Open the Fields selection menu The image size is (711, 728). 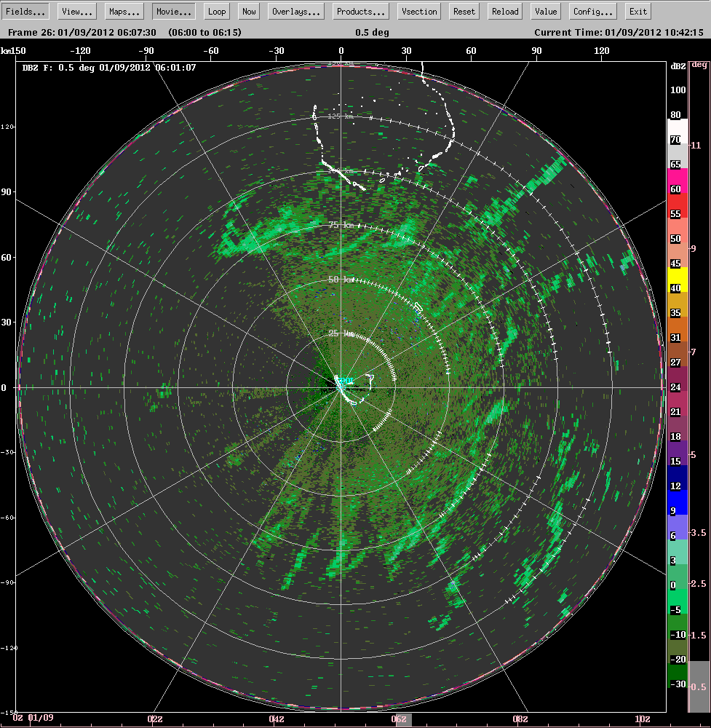click(x=25, y=11)
